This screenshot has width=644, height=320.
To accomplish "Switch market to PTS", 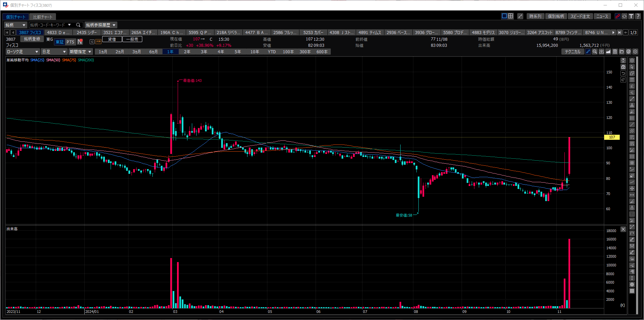I will click(70, 42).
